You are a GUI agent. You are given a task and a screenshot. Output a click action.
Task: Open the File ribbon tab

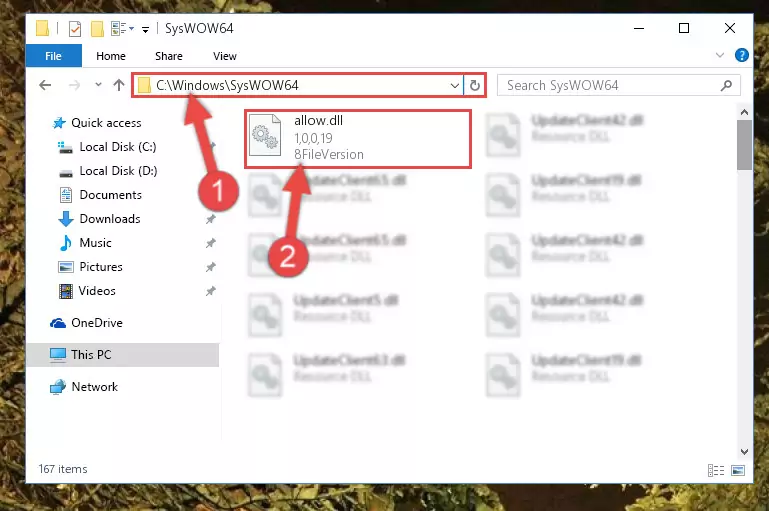coord(53,56)
